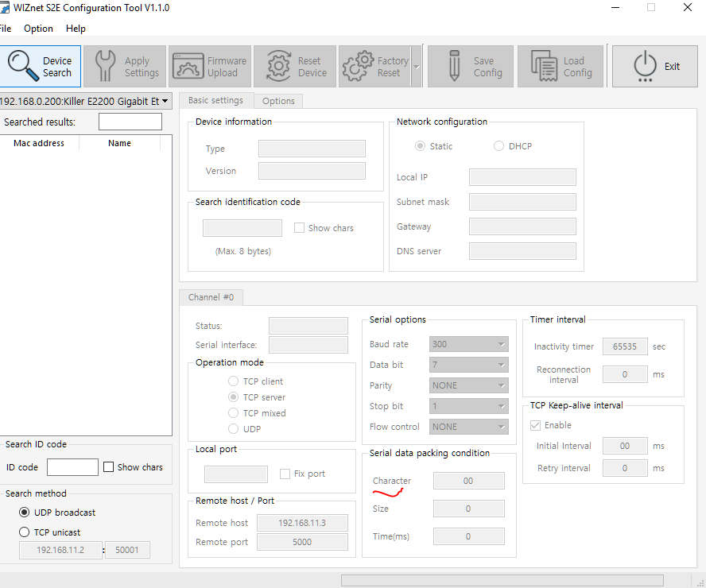Switch to the Options tab
This screenshot has height=588, width=706.
[x=278, y=101]
